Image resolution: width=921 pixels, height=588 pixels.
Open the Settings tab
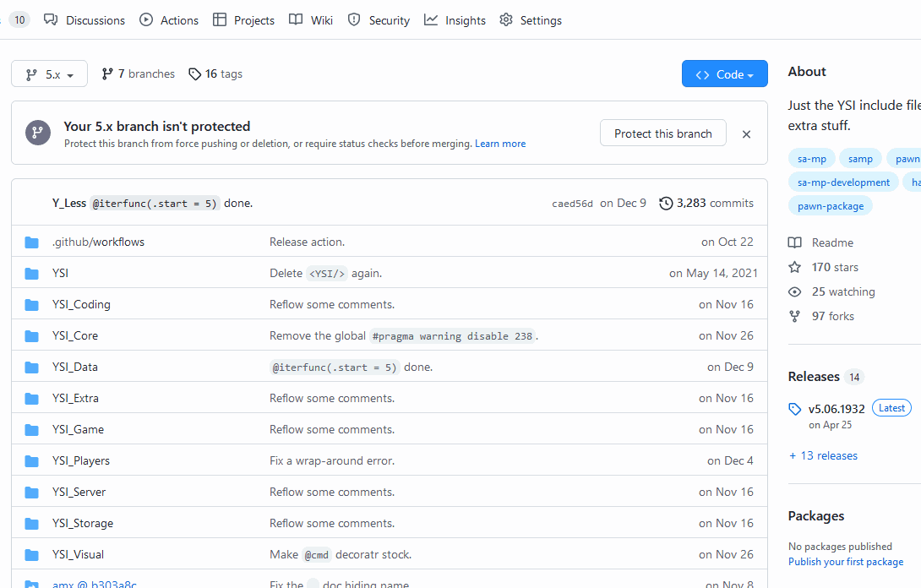[531, 20]
